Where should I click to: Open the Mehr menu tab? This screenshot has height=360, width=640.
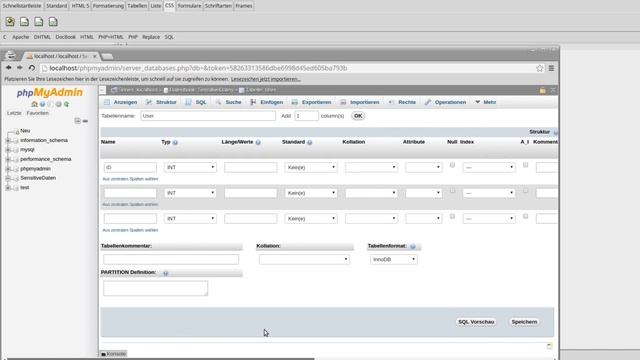[486, 102]
